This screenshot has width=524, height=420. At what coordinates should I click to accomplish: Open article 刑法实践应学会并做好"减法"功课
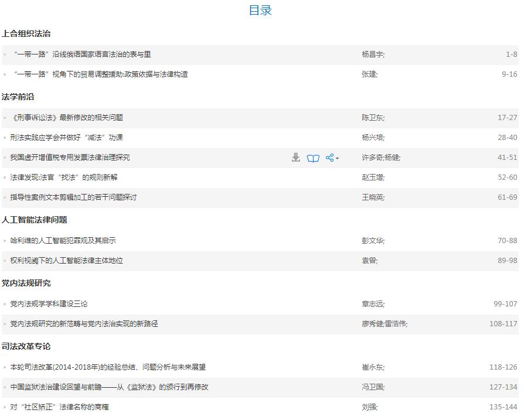(x=66, y=138)
